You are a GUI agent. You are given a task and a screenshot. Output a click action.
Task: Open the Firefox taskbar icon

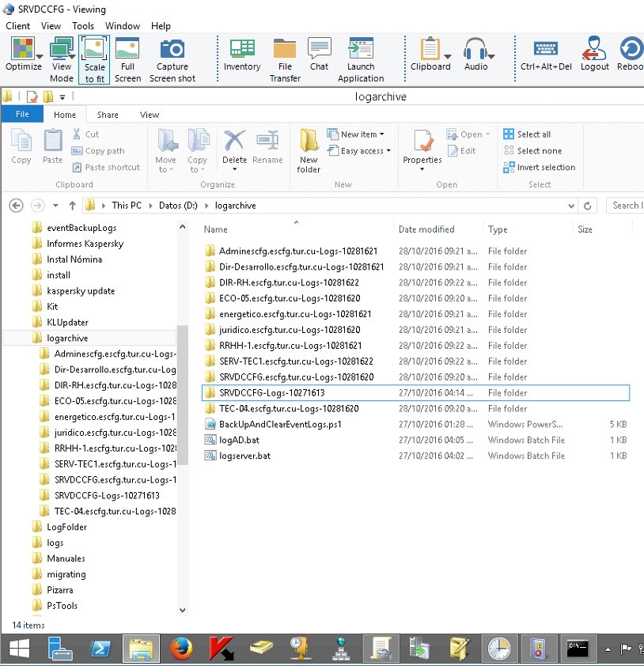[181, 649]
